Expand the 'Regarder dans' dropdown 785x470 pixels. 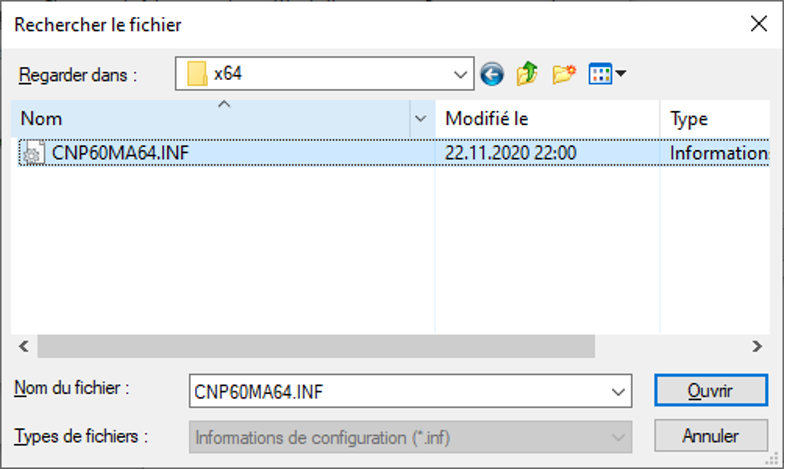point(461,74)
